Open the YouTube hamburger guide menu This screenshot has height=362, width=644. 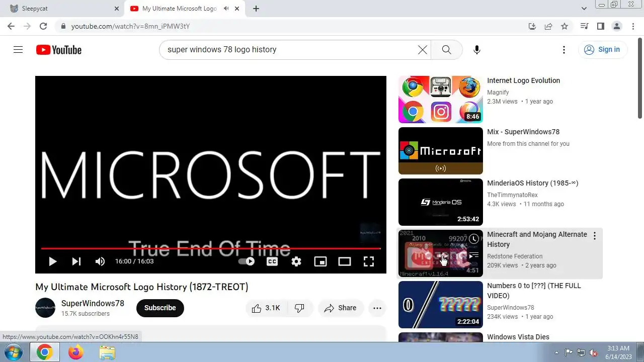[x=18, y=50]
